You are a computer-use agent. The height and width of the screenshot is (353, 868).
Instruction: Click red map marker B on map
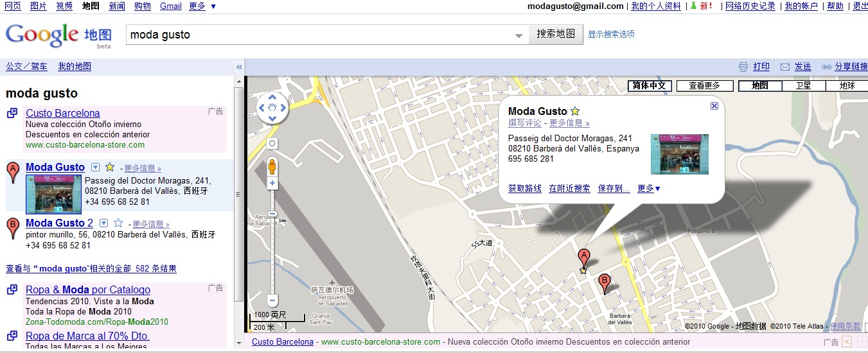coord(604,282)
